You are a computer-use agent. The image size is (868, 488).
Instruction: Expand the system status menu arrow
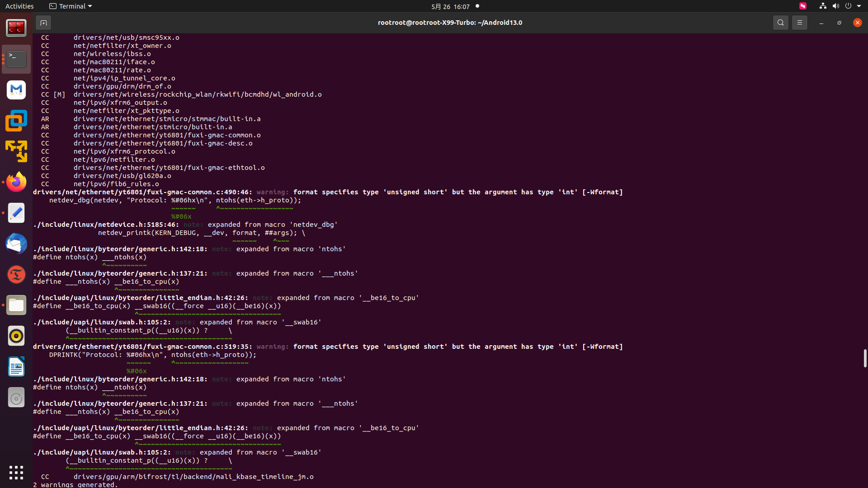coord(859,6)
